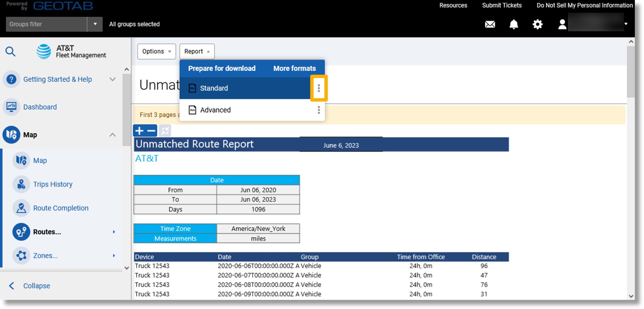The height and width of the screenshot is (309, 644).
Task: Click main page scrollbar down arrow
Action: pyautogui.click(x=631, y=296)
